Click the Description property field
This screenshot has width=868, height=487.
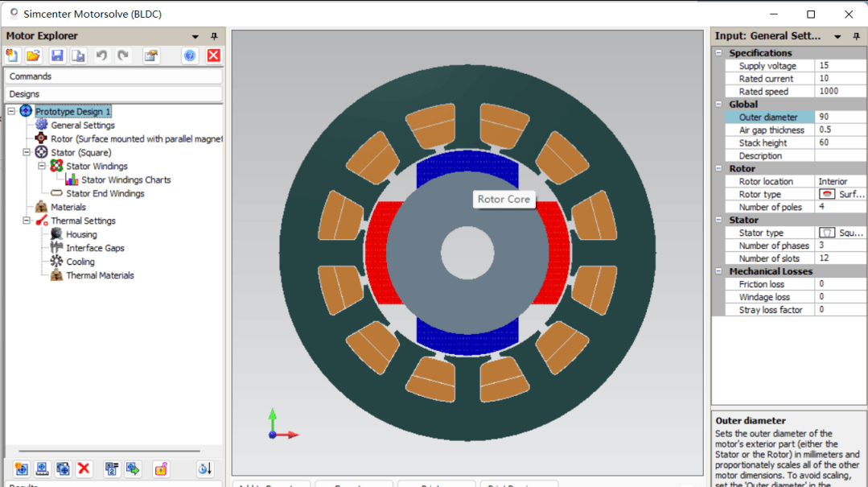pos(841,155)
